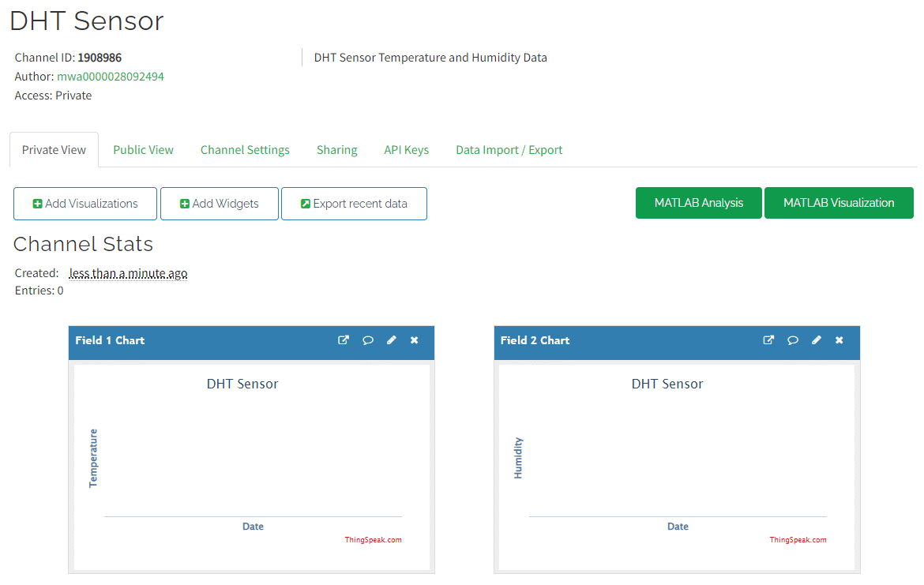The height and width of the screenshot is (585, 924).
Task: Select the Sharing tab
Action: pos(336,149)
